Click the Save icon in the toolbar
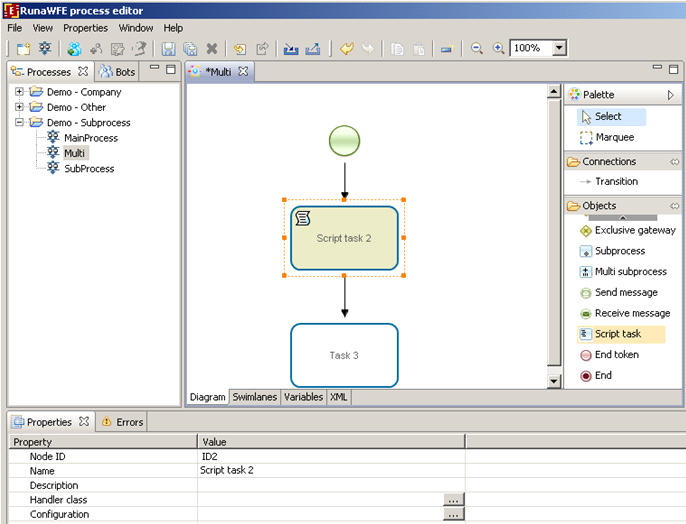Screen dimensions: 686x524 pos(168,48)
